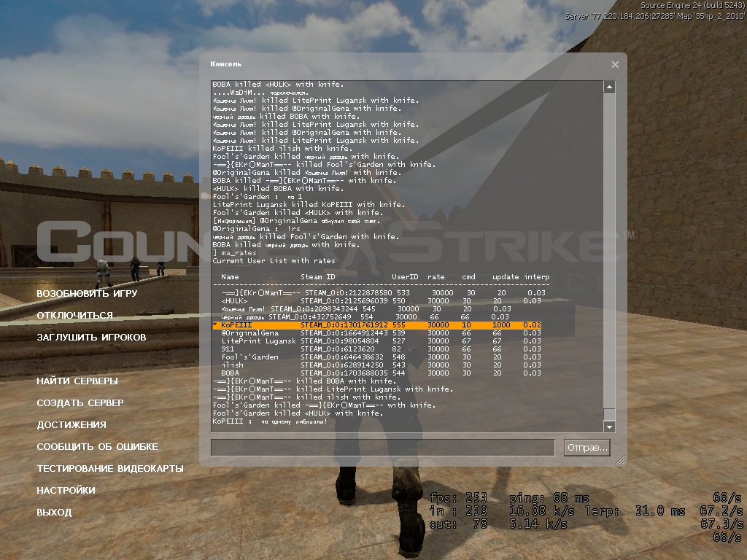Click ВЫХОД to quit the game
Image resolution: width=747 pixels, height=560 pixels.
point(54,513)
